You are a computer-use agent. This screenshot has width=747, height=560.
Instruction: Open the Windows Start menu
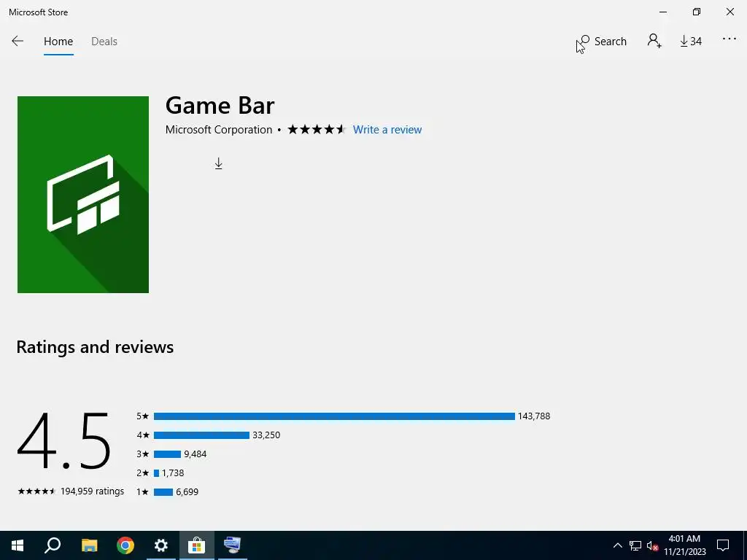[x=18, y=545]
